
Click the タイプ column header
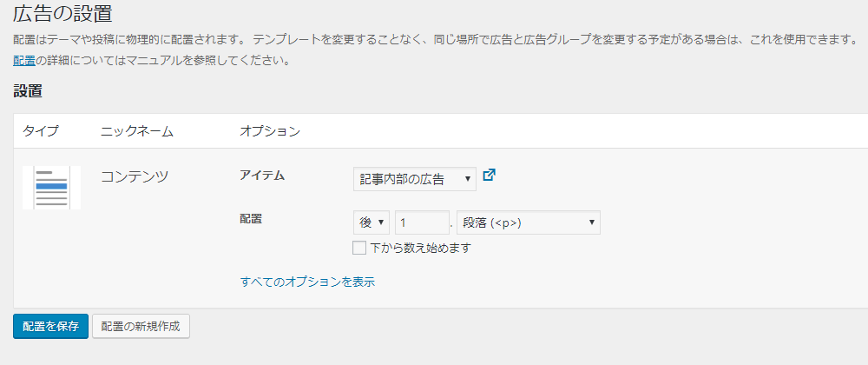(x=41, y=131)
